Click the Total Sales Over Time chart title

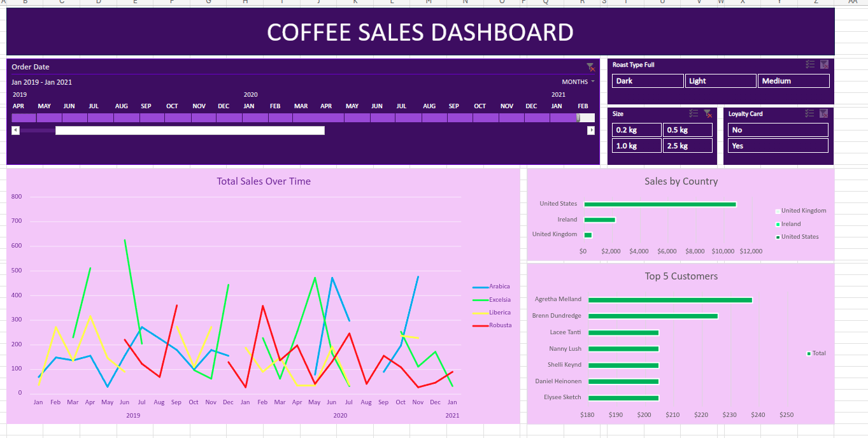[264, 181]
